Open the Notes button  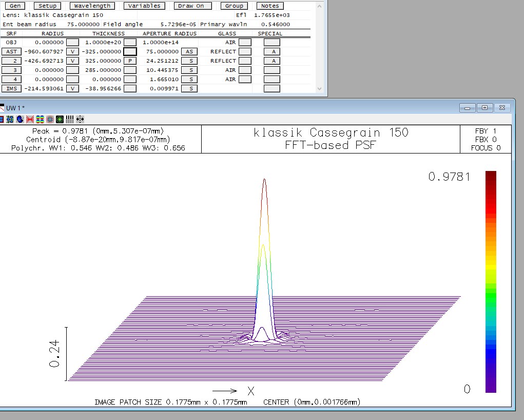click(270, 6)
